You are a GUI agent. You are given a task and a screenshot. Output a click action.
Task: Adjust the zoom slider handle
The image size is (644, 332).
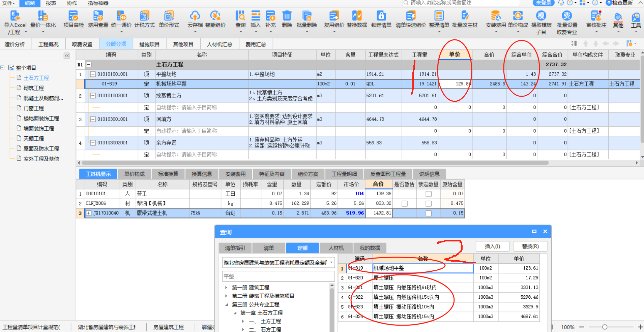605,327
